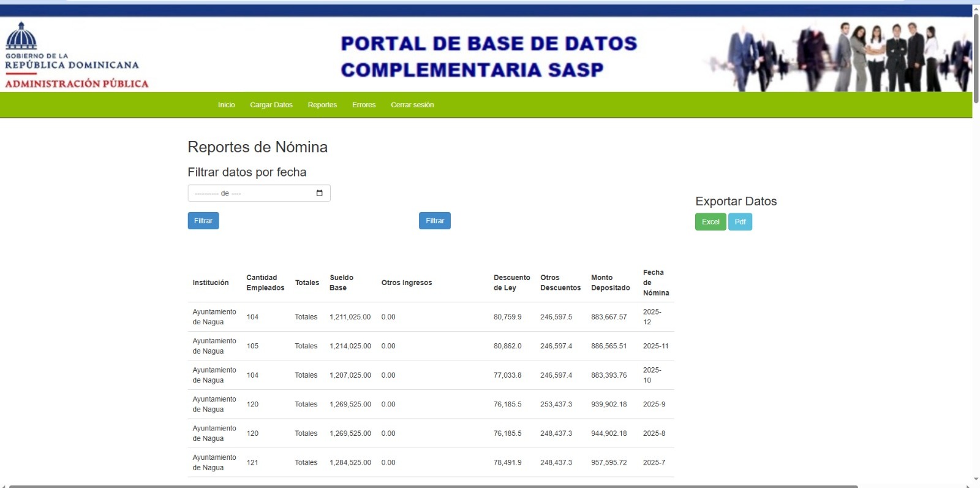980x488 pixels.
Task: Click the scroll-down arrow on vertical scrollbar
Action: click(x=976, y=479)
